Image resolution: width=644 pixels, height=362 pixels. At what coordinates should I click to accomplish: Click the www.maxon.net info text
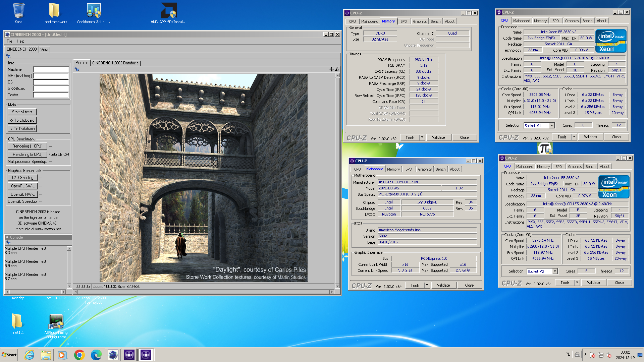pyautogui.click(x=48, y=229)
